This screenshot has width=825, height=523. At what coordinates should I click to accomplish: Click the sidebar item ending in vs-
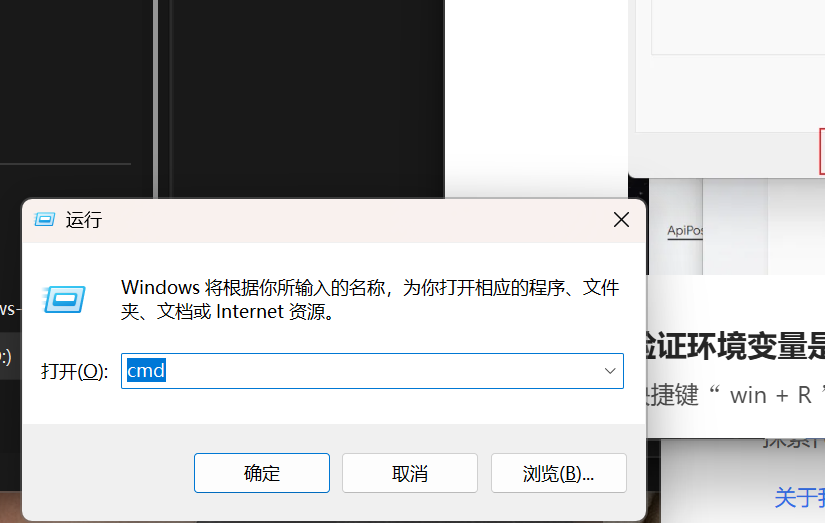pyautogui.click(x=10, y=309)
